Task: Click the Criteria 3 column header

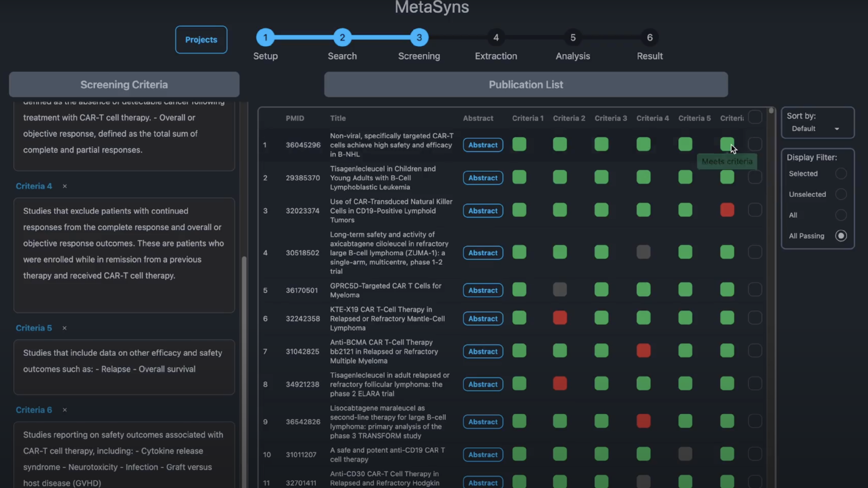Action: [x=611, y=118]
